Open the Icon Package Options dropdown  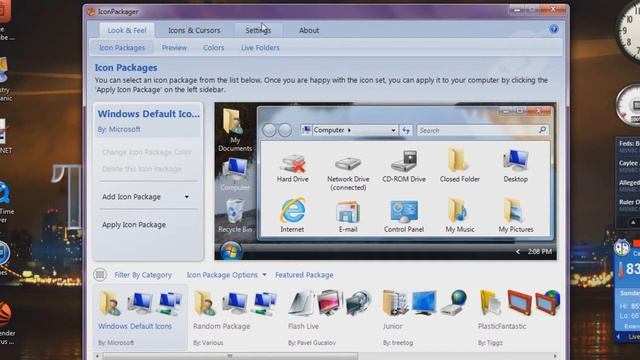226,275
